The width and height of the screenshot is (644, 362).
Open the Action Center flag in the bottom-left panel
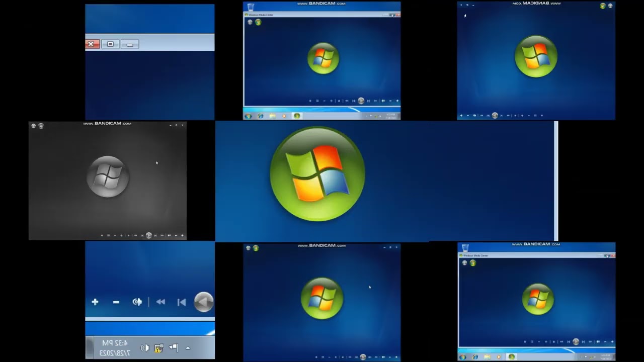[173, 347]
